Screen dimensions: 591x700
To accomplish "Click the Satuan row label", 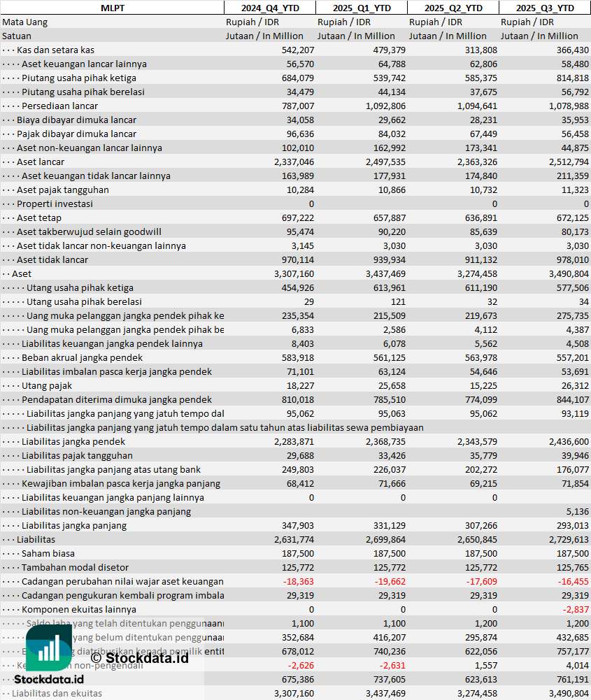I will pos(17,36).
